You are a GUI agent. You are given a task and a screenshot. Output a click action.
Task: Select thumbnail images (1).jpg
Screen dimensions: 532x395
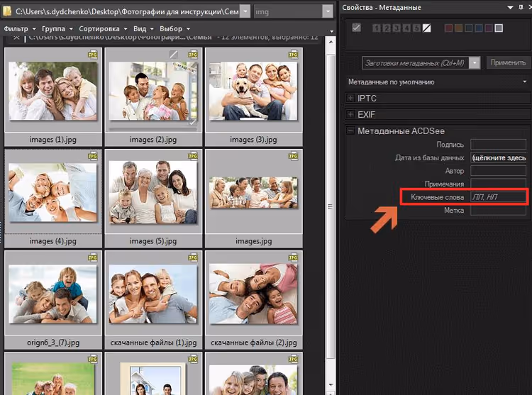53,91
